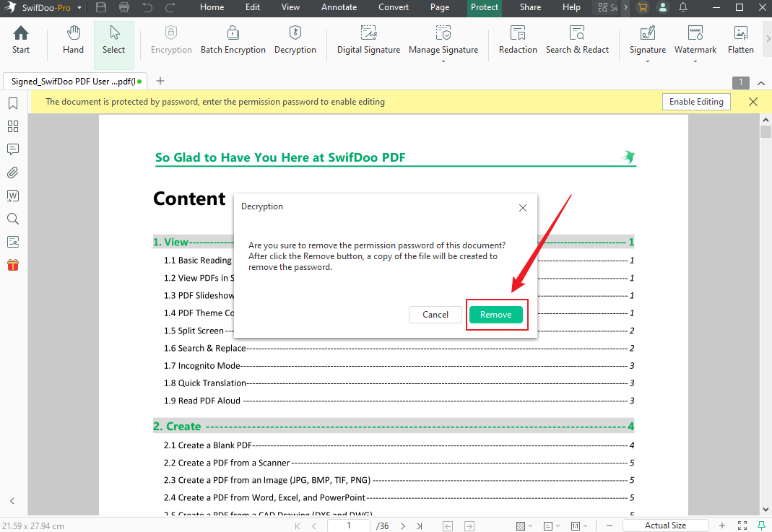
Task: Click the Batch Encryption tool
Action: pos(233,39)
